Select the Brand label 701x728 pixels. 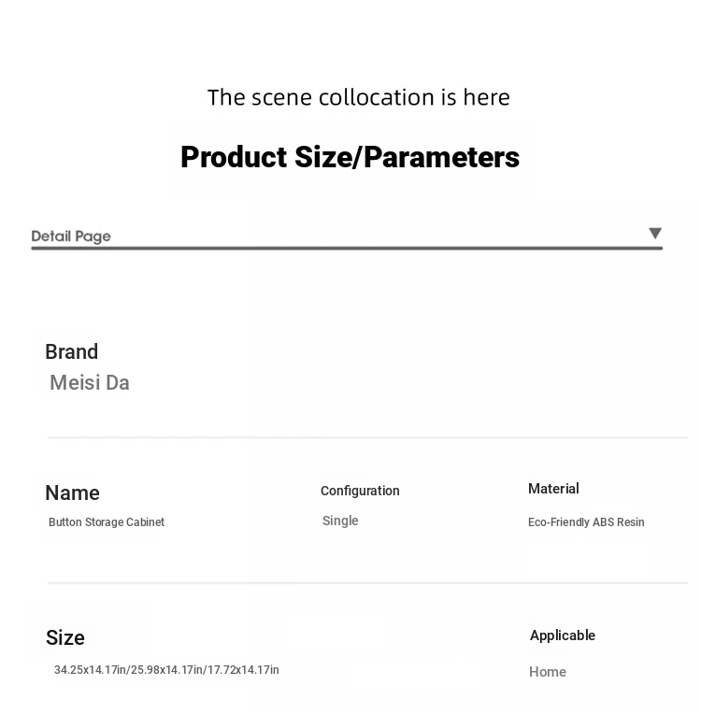(x=71, y=351)
